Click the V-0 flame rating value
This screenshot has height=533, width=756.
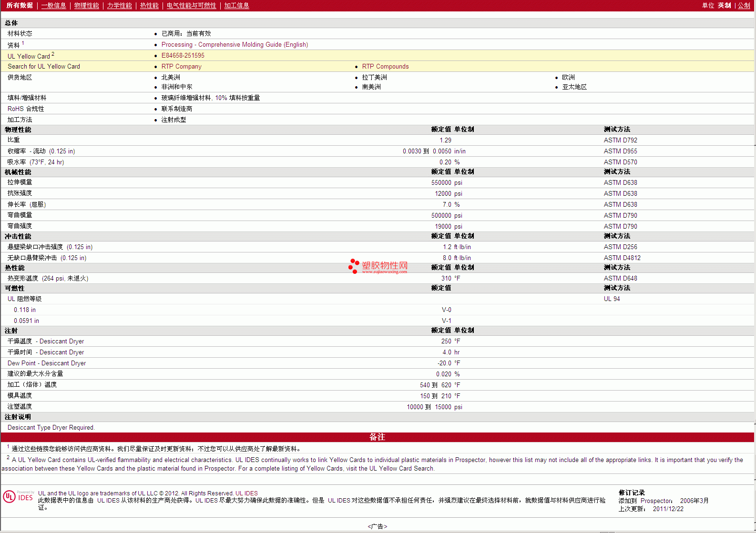446,310
